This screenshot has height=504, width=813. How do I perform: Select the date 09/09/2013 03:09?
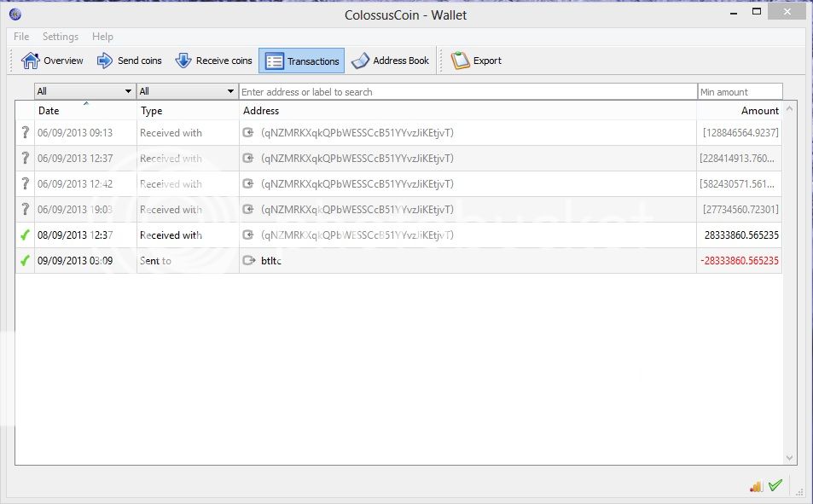tap(75, 260)
